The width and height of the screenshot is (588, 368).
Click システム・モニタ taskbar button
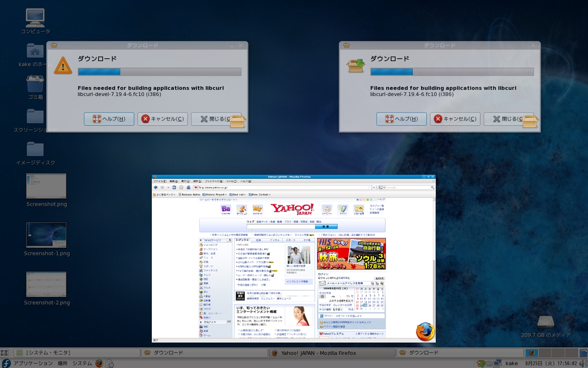point(78,353)
